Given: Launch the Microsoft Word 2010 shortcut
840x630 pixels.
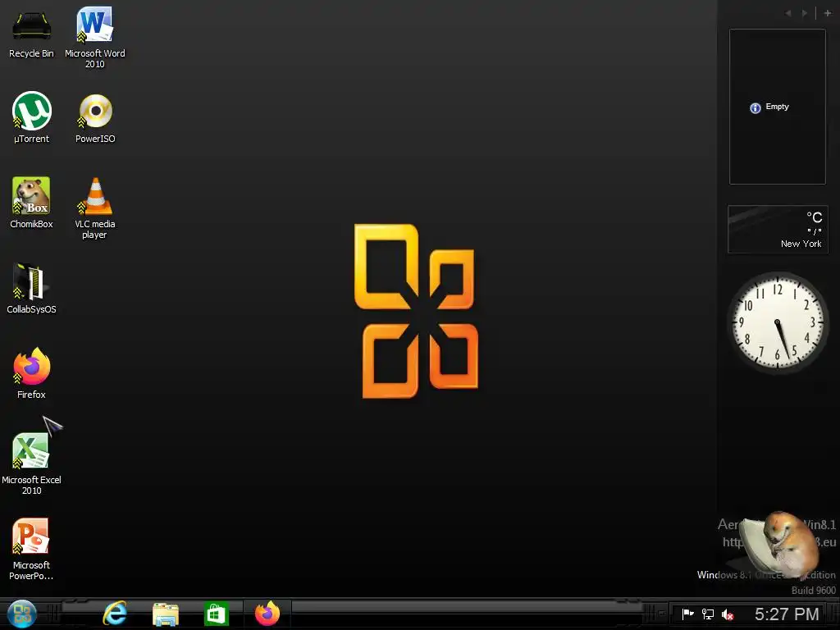Looking at the screenshot, I should tap(95, 38).
